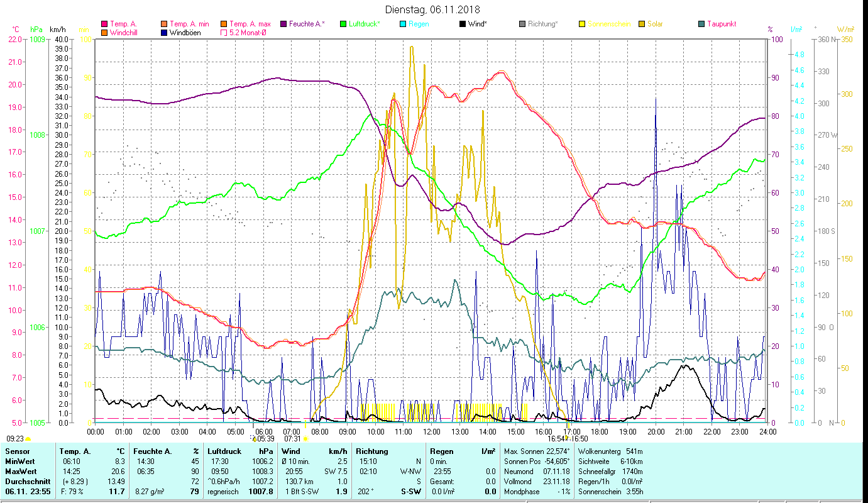
Task: Click the 'Max. Sonnen' entry
Action: tap(524, 451)
